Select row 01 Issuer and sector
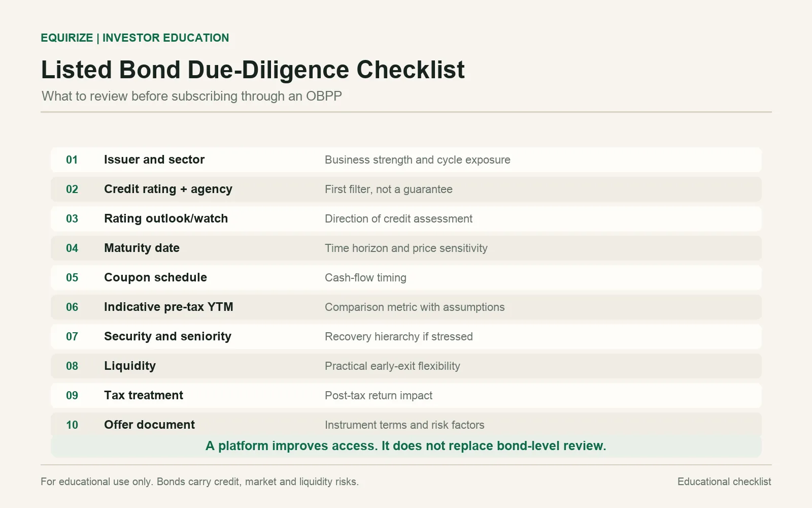Image resolution: width=812 pixels, height=508 pixels. [x=406, y=160]
